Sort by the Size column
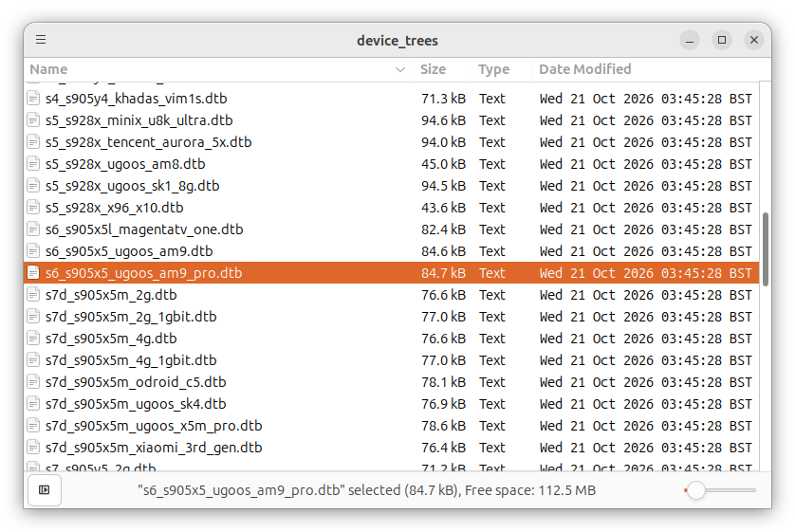The width and height of the screenshot is (795, 532). tap(433, 69)
